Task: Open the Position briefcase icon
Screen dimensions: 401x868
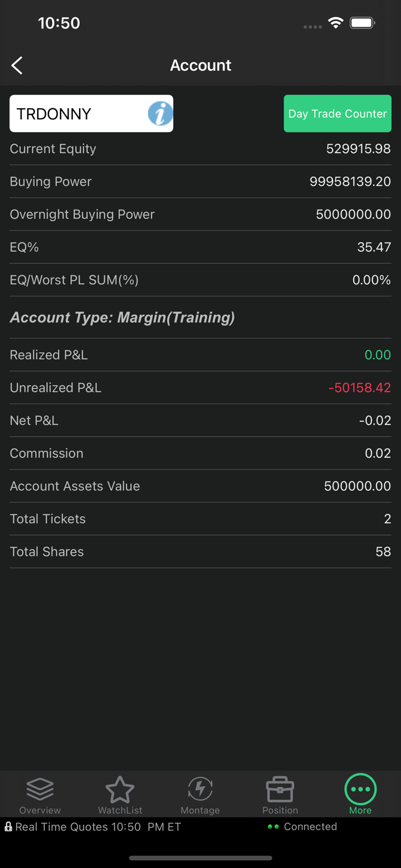Action: tap(280, 789)
